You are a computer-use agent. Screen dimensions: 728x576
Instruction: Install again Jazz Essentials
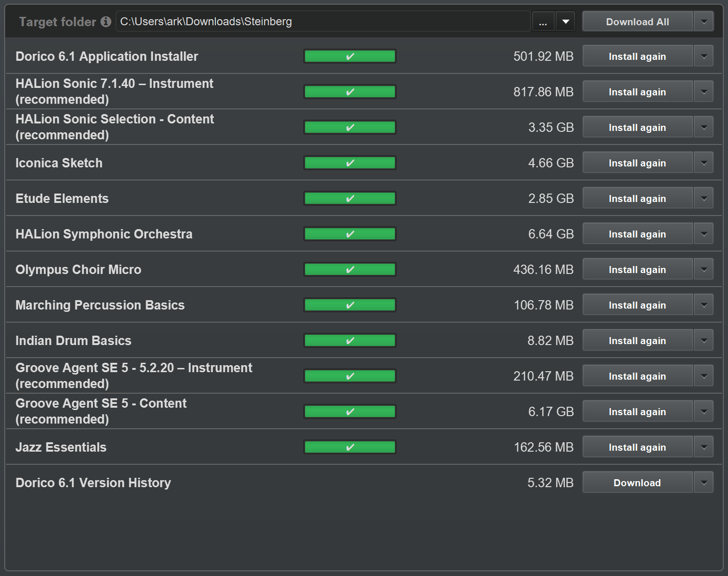[x=637, y=447]
